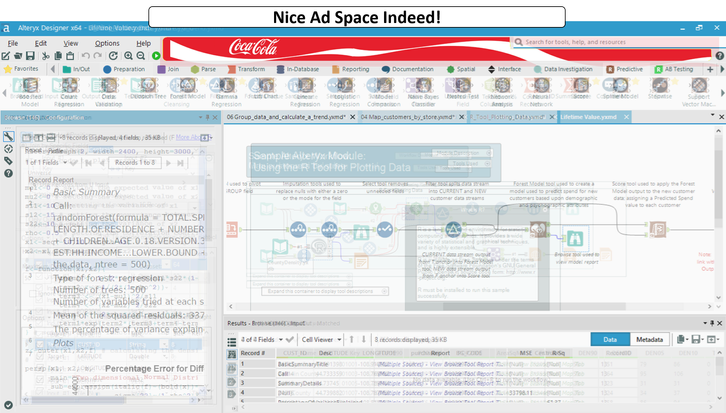726x413 pixels.
Task: Click the messages list icon in Results
Action: [232, 342]
